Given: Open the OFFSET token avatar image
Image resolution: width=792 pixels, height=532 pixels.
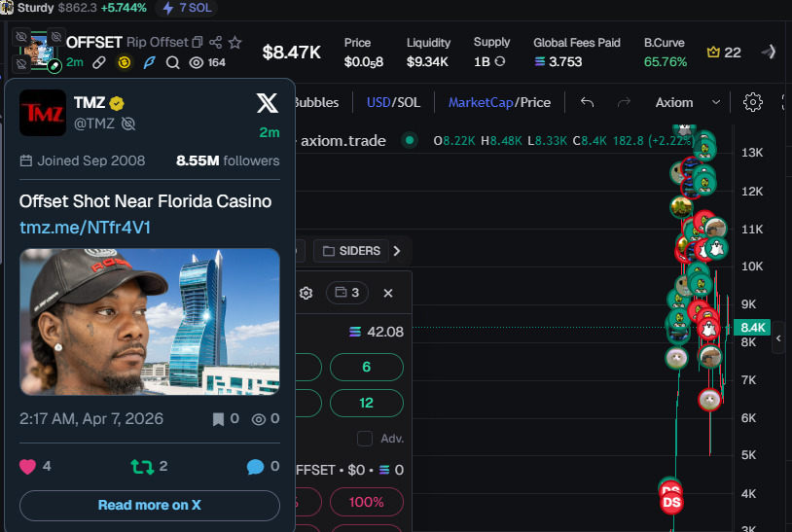Looking at the screenshot, I should click(x=38, y=51).
